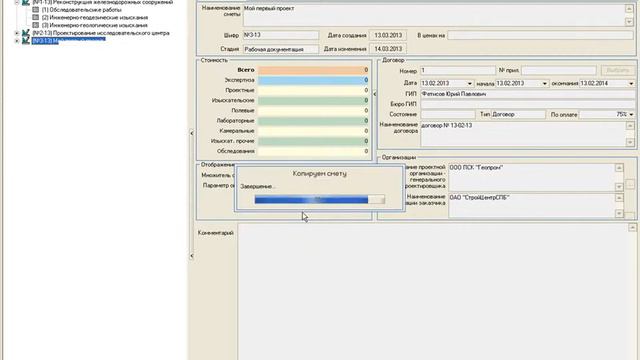Open the начала date dropdown
This screenshot has width=640, height=360.
[544, 84]
